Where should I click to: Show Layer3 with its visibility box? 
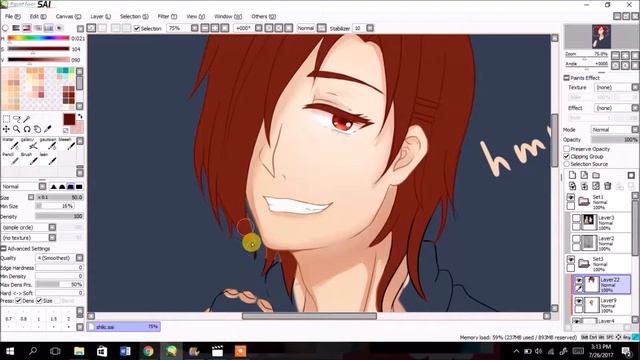pyautogui.click(x=576, y=218)
